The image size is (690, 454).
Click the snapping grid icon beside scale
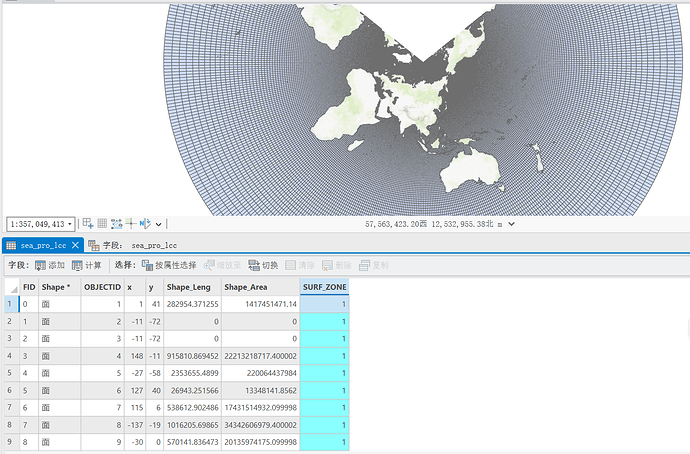(88, 224)
